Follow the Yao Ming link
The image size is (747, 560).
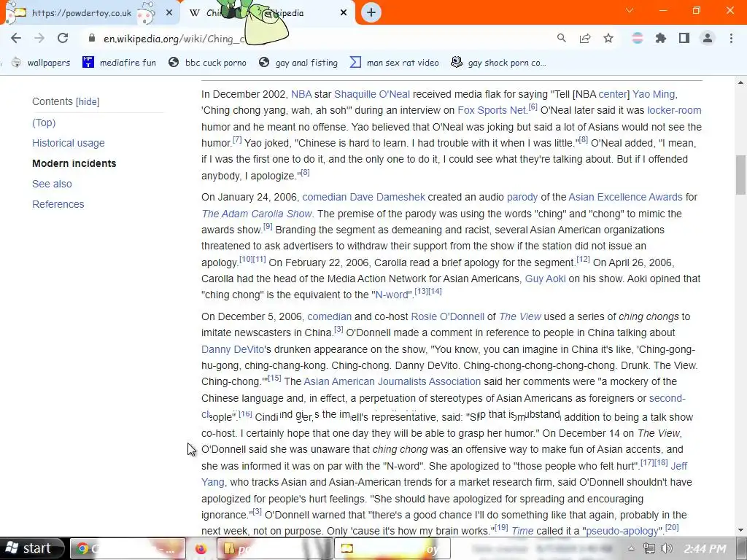654,94
